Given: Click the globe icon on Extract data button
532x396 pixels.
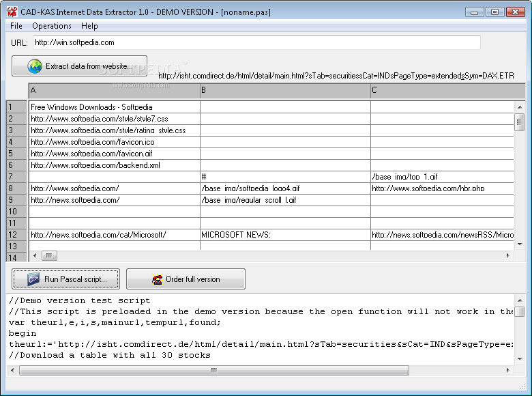Looking at the screenshot, I should pyautogui.click(x=35, y=66).
